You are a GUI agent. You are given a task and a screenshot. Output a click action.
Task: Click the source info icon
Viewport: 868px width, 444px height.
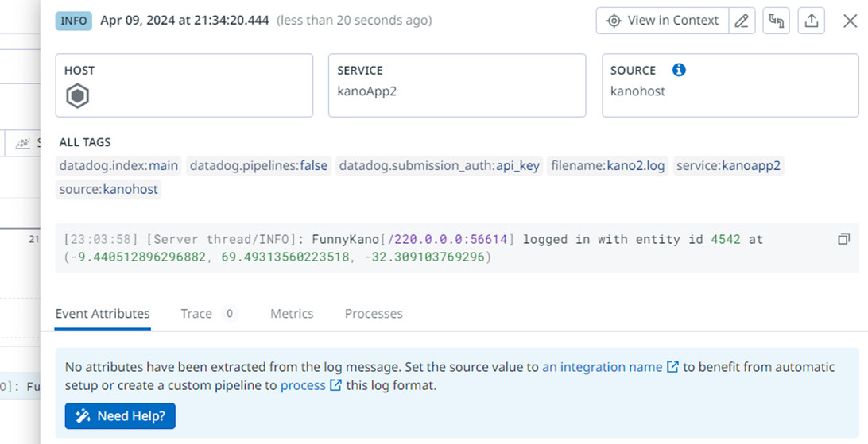(x=679, y=70)
